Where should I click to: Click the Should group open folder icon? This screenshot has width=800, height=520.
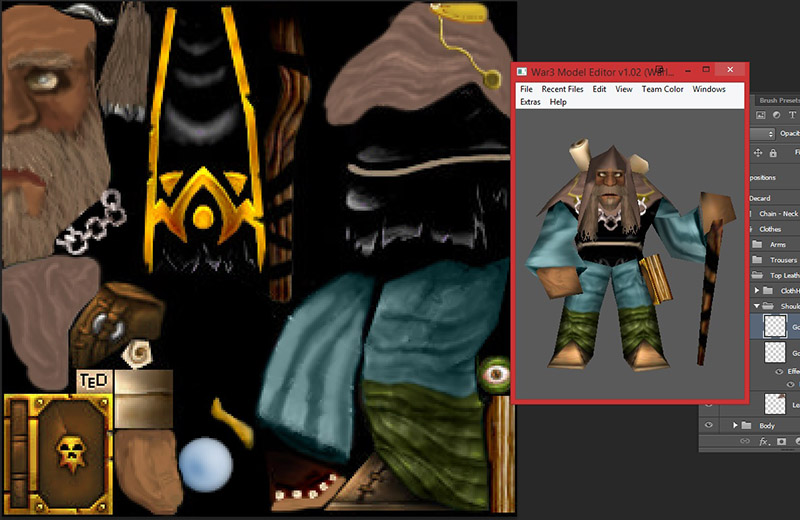pos(768,306)
